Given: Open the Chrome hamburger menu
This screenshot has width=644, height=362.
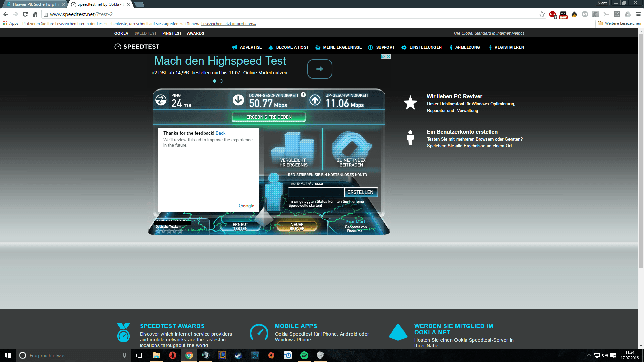Looking at the screenshot, I should pos(638,14).
